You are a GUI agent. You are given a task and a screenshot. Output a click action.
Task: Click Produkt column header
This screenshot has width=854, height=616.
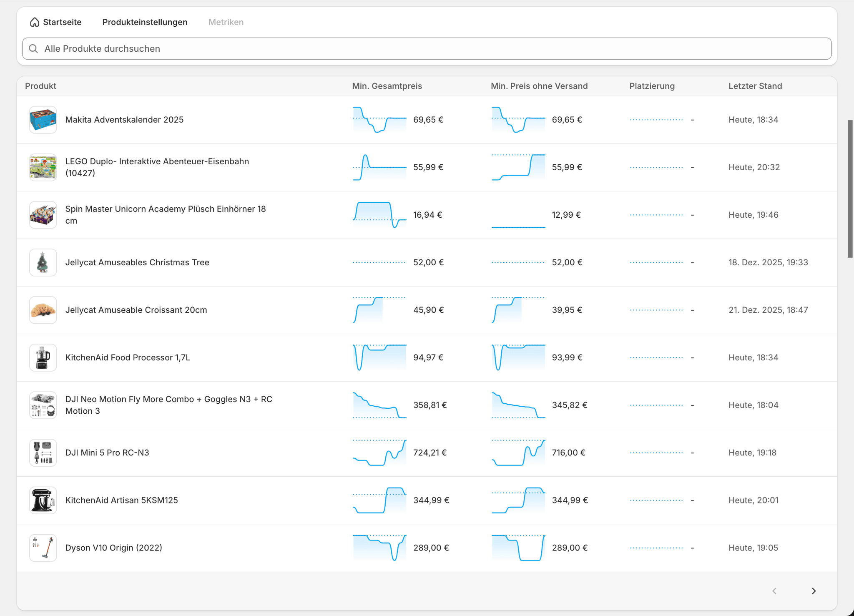pyautogui.click(x=40, y=86)
